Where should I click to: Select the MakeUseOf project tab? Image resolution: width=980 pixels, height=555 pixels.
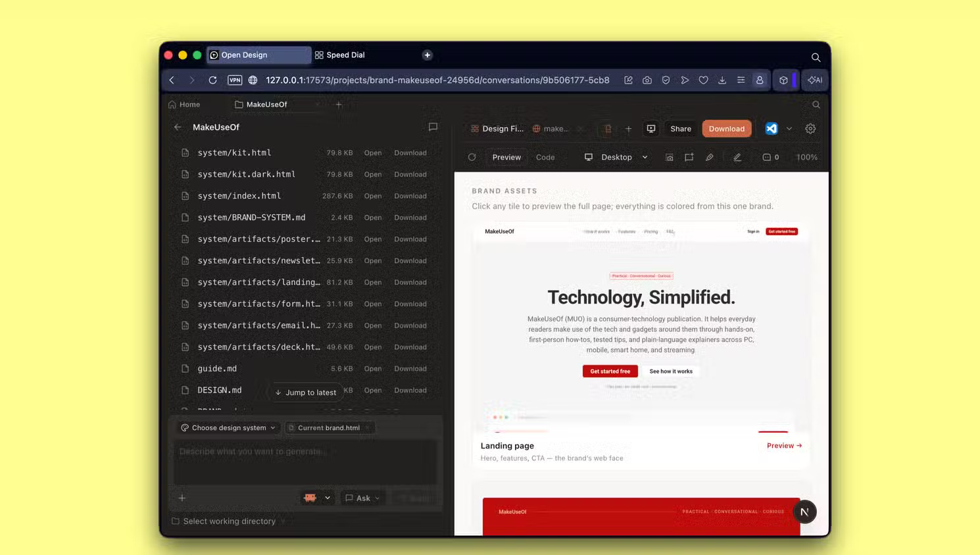click(261, 105)
